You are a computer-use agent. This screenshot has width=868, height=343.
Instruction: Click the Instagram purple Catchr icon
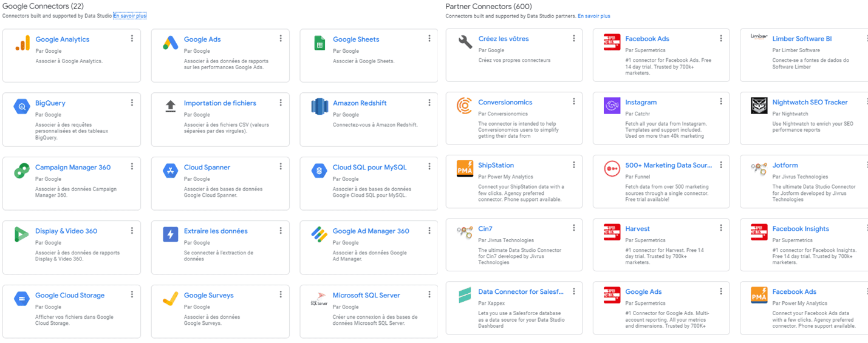coord(612,106)
